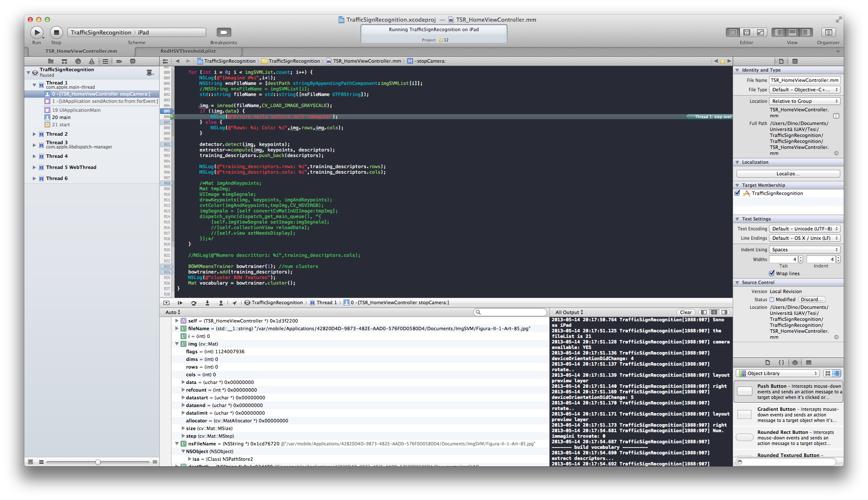Open the Debug navigator
The image size is (868, 500).
point(105,61)
